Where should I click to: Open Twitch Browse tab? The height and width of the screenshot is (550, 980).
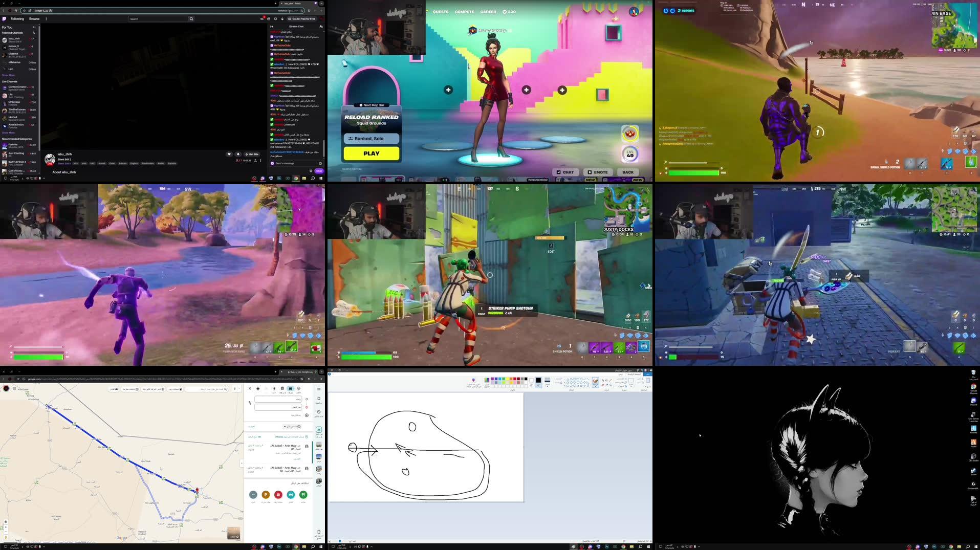coord(34,19)
